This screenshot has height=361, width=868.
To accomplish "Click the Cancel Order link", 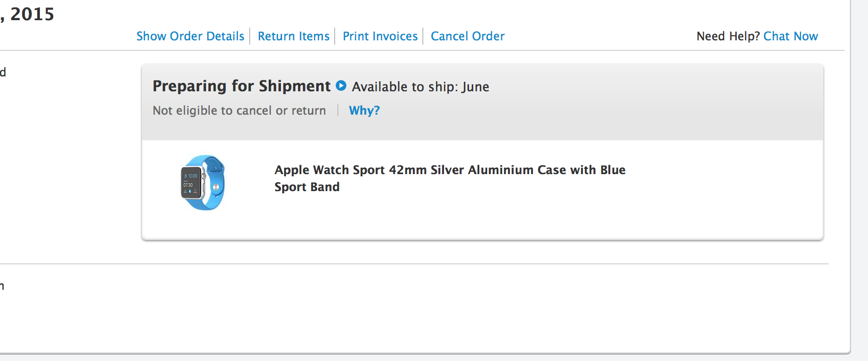I will (467, 36).
